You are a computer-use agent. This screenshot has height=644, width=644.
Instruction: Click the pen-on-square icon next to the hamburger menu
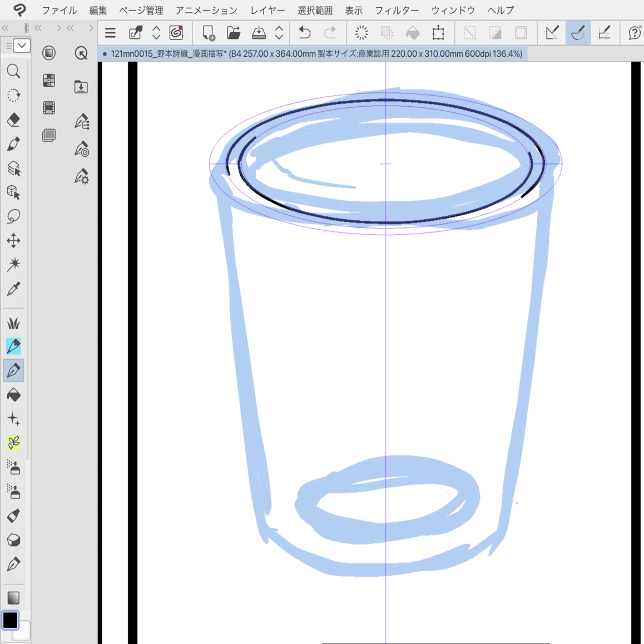(136, 32)
